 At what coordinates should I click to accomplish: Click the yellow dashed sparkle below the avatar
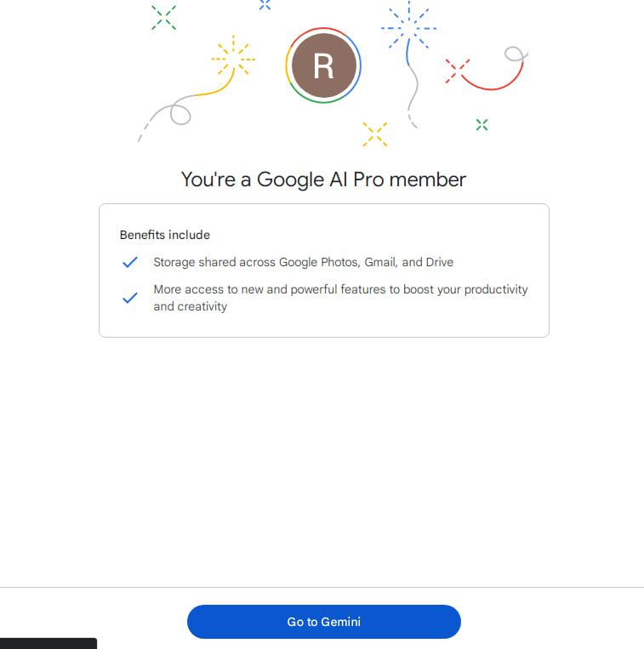point(375,134)
